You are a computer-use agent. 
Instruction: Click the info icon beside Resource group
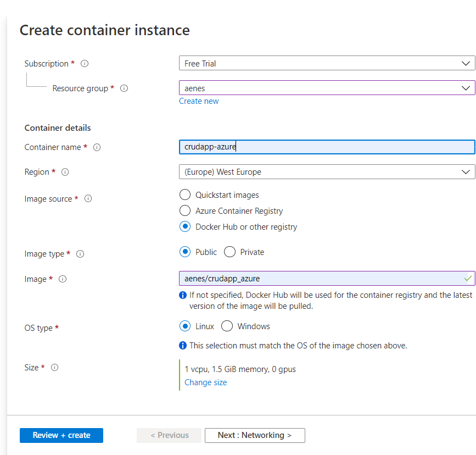coord(124,88)
